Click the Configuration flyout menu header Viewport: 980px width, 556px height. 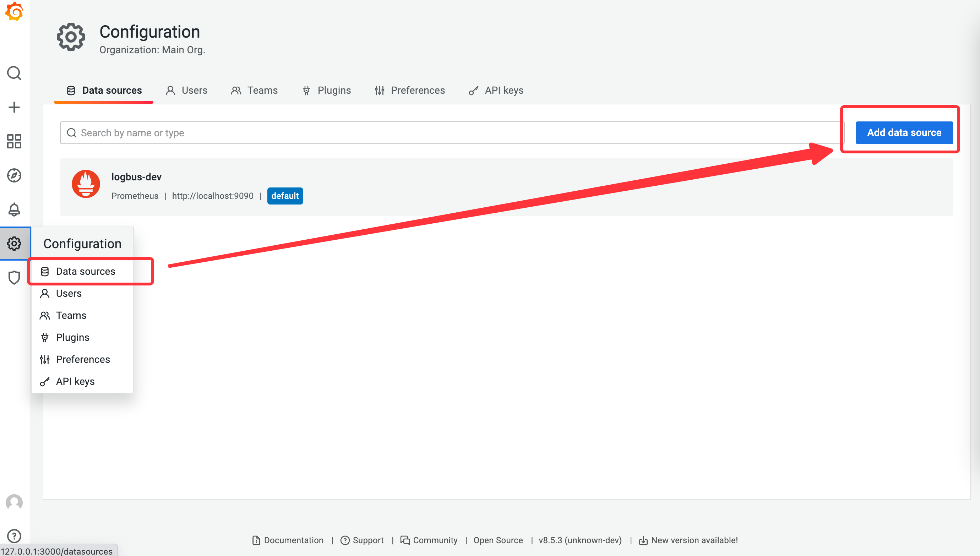(x=82, y=244)
